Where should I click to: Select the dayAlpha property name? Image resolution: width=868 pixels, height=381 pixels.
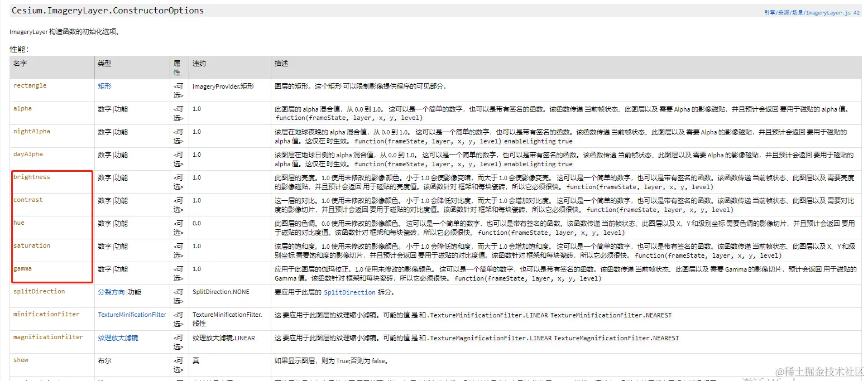[x=28, y=155]
